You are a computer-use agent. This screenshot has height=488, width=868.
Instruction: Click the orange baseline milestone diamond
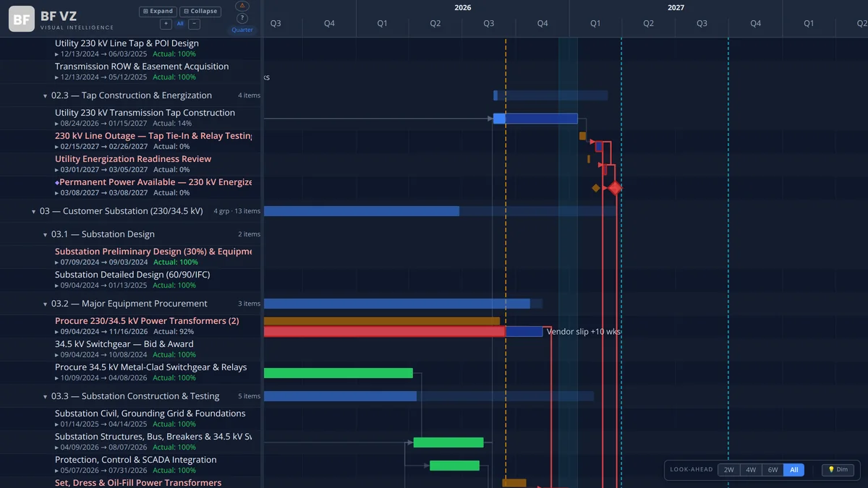pyautogui.click(x=596, y=188)
